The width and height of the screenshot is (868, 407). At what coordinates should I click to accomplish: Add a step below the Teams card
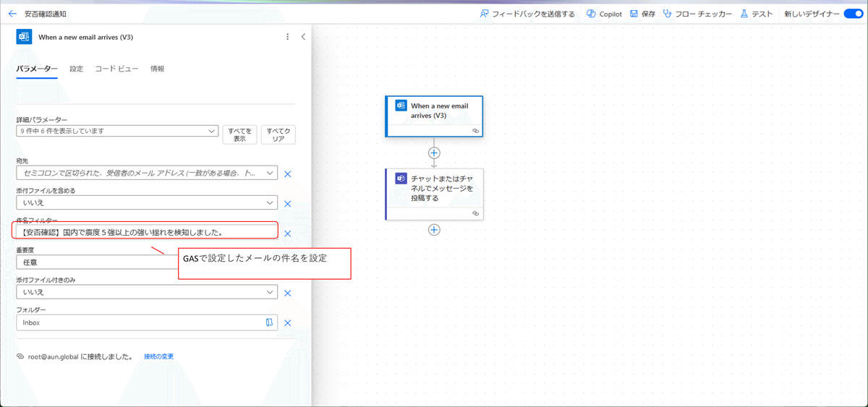[x=434, y=230]
